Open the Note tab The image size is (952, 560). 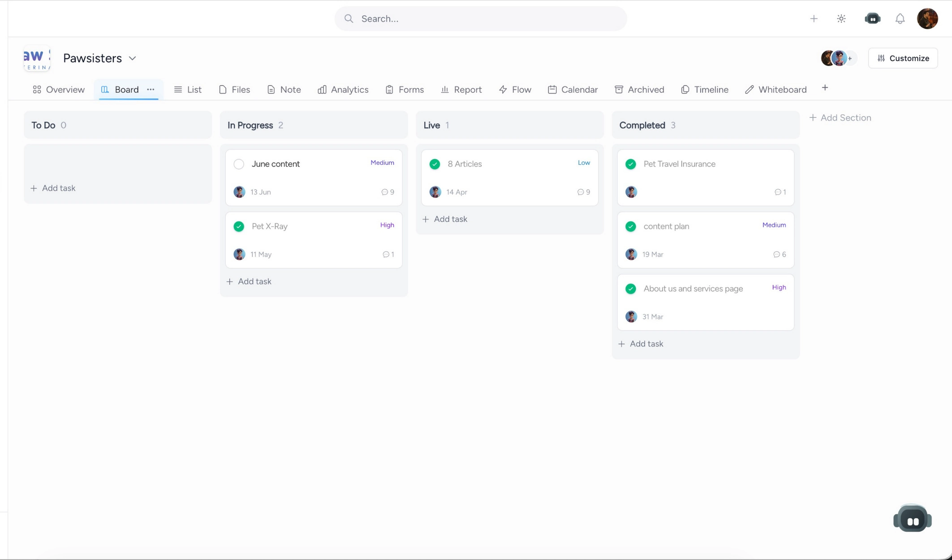tap(284, 90)
